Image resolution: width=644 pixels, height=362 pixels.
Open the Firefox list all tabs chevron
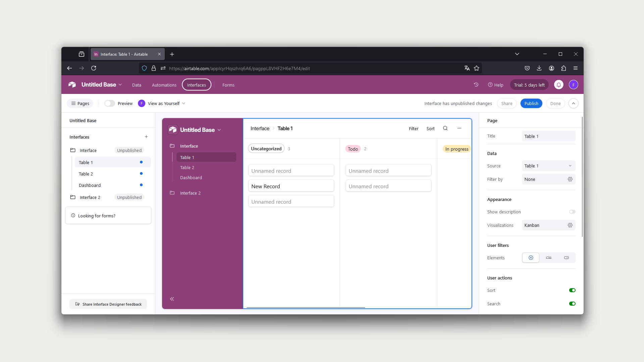(517, 54)
